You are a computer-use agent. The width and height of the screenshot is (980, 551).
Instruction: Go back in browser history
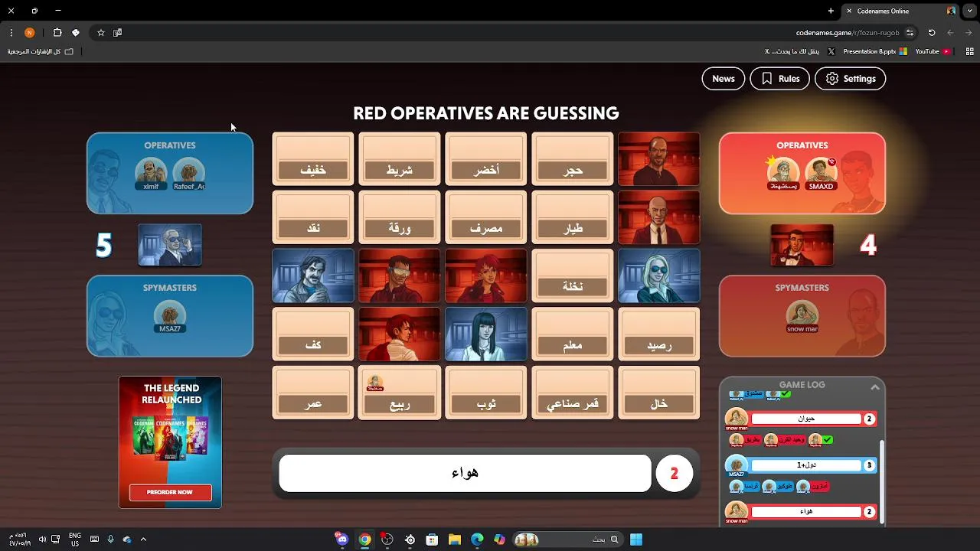[x=950, y=33]
